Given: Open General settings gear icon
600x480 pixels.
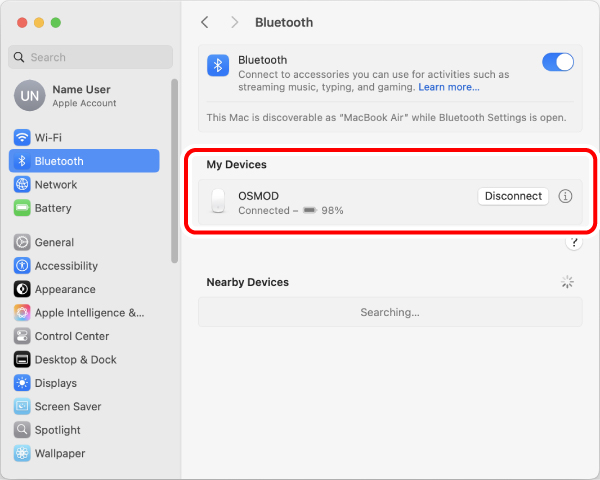Looking at the screenshot, I should point(22,242).
